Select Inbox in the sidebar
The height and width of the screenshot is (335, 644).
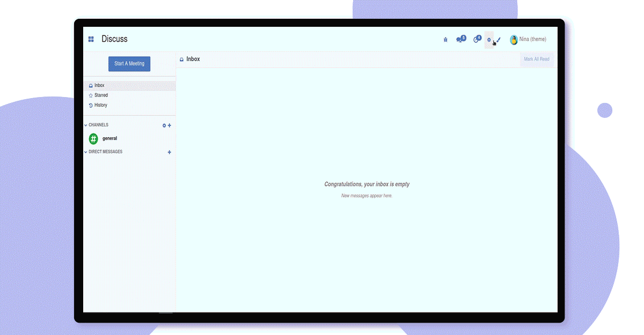click(x=129, y=86)
